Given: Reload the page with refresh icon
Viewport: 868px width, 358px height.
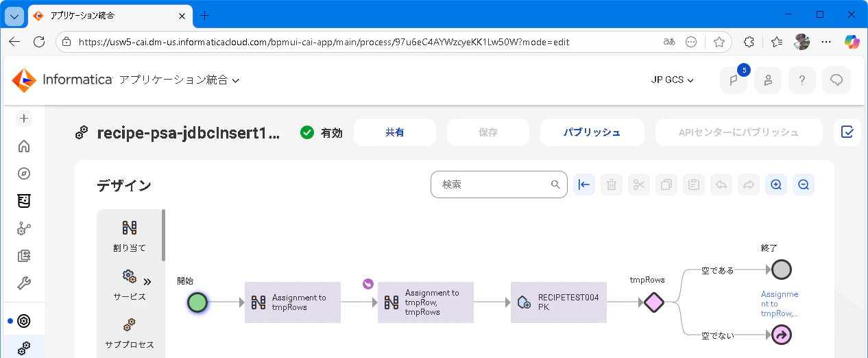Looking at the screenshot, I should [39, 42].
